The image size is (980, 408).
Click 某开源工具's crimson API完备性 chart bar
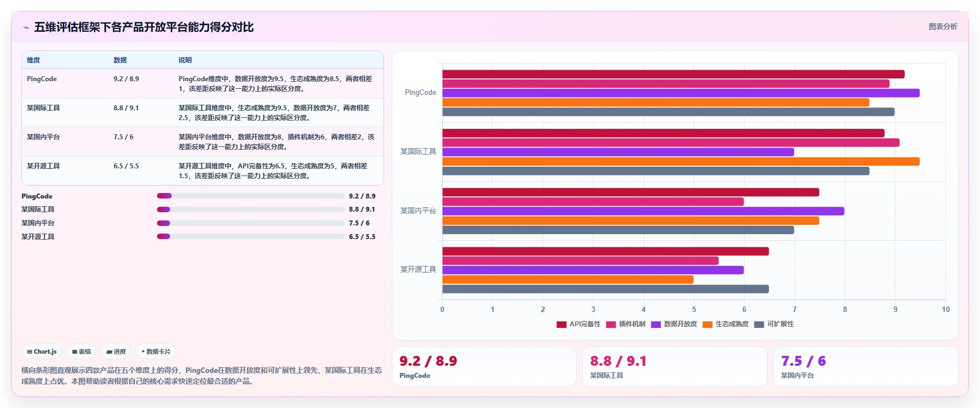(x=605, y=251)
